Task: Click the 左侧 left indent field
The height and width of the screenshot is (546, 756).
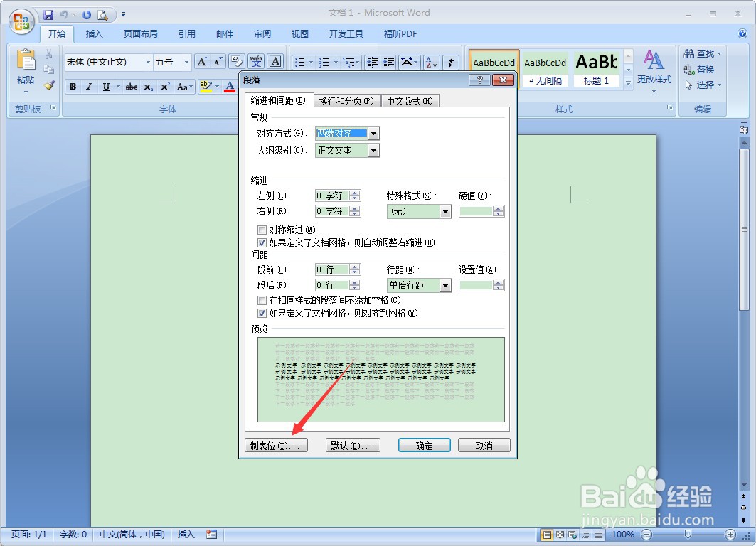Action: point(332,196)
